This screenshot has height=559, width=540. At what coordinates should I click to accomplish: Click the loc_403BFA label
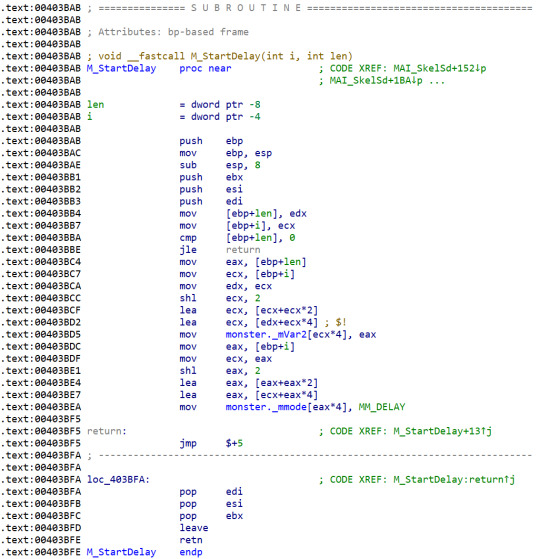point(118,480)
